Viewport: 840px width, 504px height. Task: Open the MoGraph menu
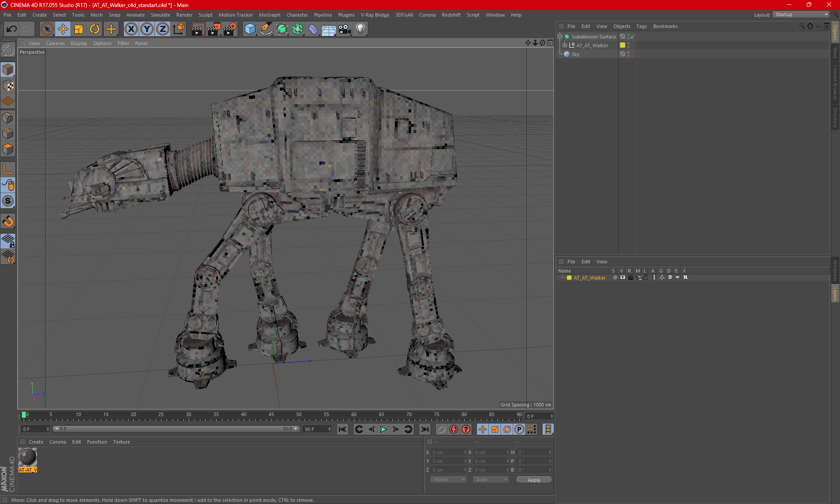tap(269, 15)
